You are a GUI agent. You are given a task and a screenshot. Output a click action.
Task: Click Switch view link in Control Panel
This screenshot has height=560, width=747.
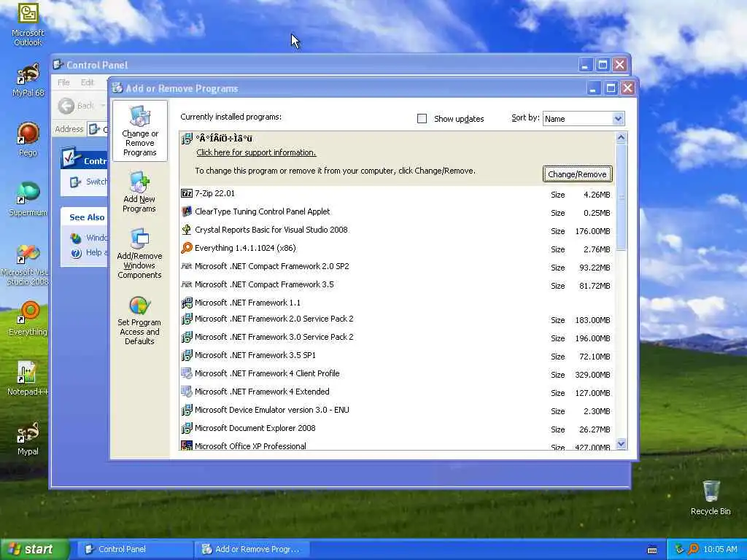point(88,182)
